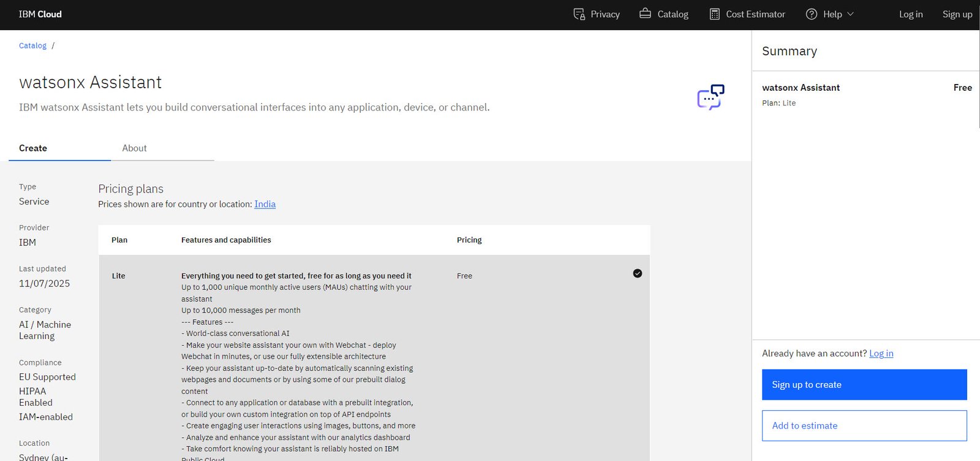The width and height of the screenshot is (980, 461).
Task: Click the Lite plan name cell
Action: click(x=118, y=276)
